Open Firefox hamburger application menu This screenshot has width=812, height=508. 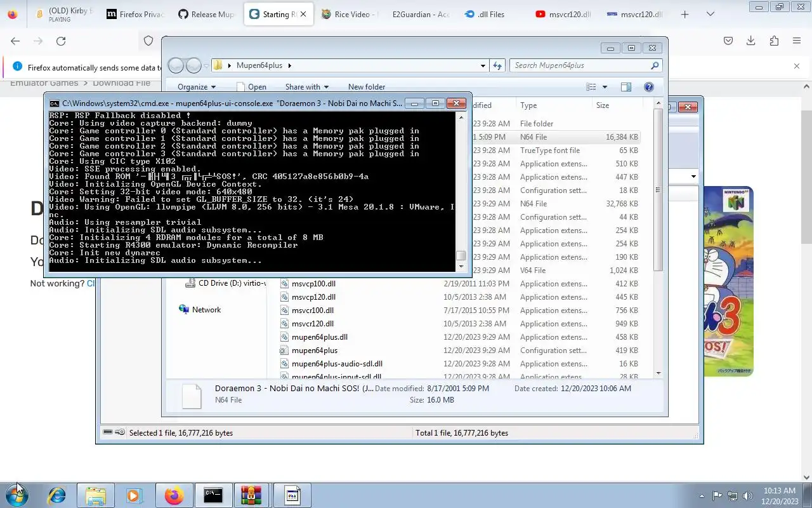point(797,41)
